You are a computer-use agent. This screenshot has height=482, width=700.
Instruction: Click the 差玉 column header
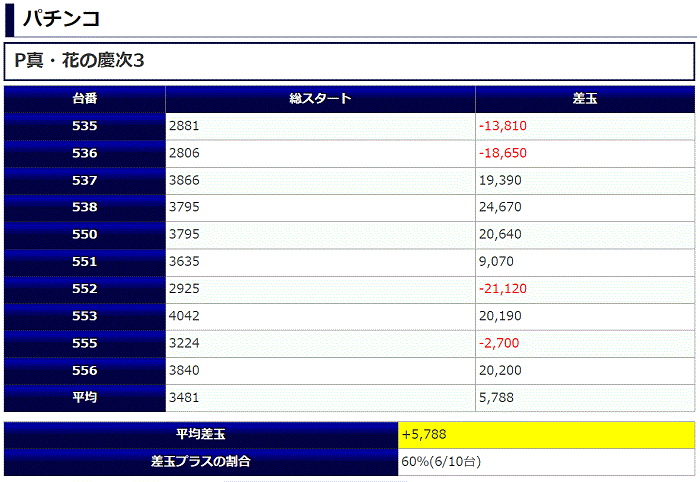point(585,99)
